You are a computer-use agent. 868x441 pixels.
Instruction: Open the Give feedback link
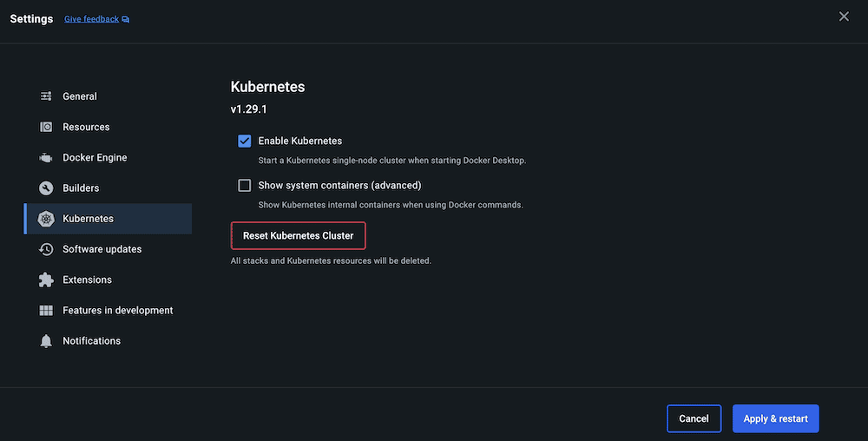(x=91, y=19)
